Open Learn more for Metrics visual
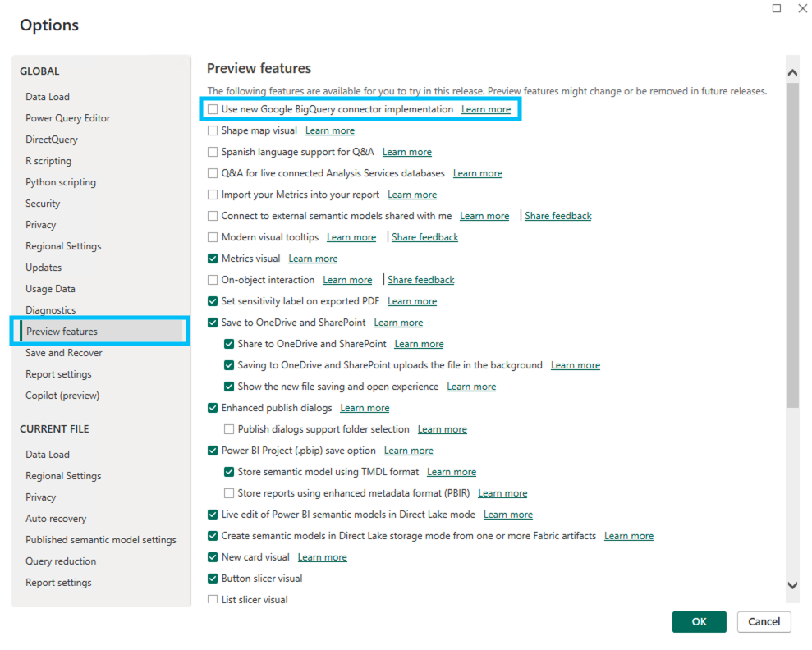Viewport: 812px width, 650px height. 313,259
